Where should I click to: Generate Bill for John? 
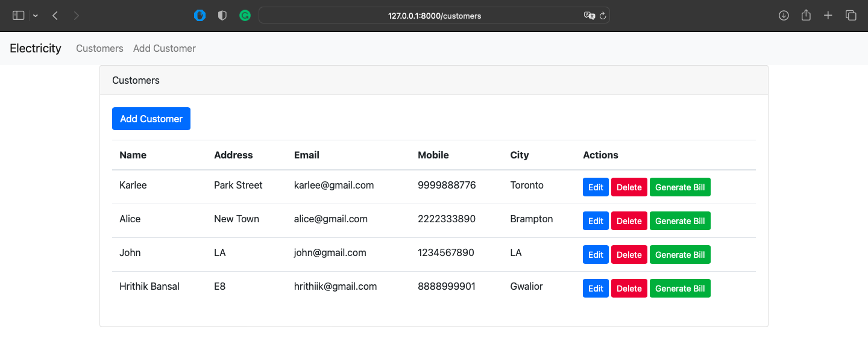click(x=680, y=254)
